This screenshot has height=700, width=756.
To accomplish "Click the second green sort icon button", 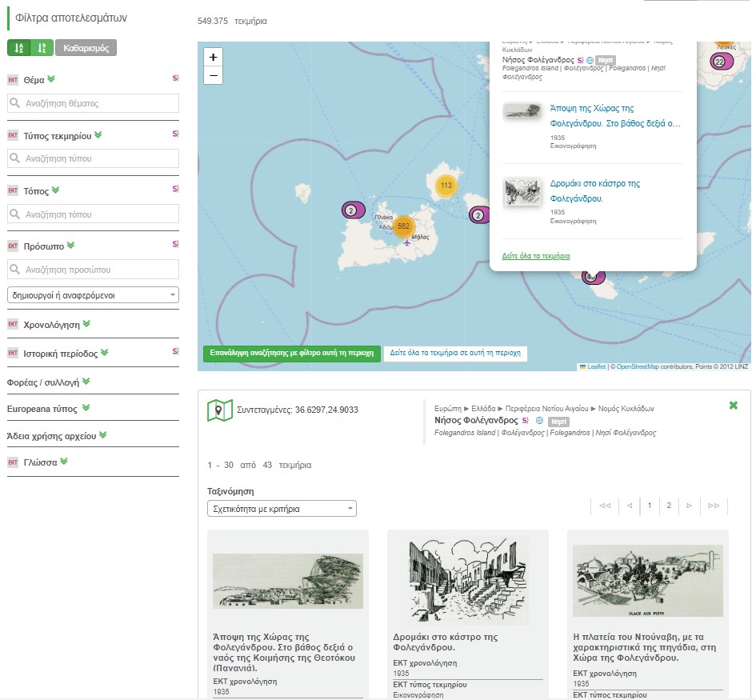I will coord(42,48).
